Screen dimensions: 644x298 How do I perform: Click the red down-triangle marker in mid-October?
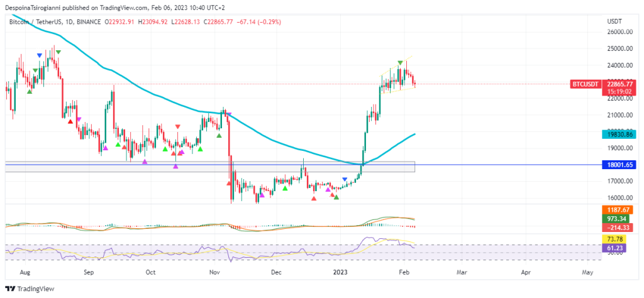click(x=177, y=126)
